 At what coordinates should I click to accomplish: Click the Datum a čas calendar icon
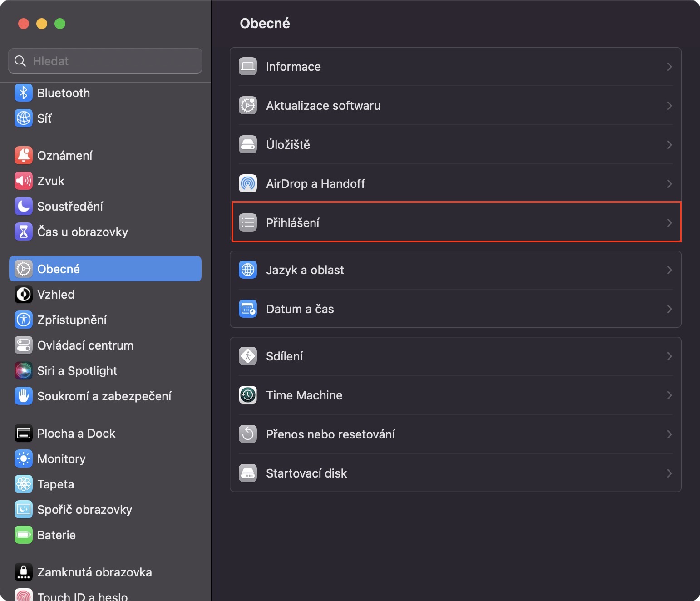point(248,309)
